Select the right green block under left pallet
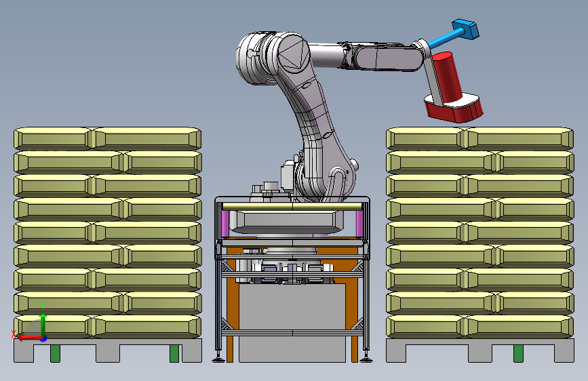This screenshot has width=588, height=381. (174, 354)
